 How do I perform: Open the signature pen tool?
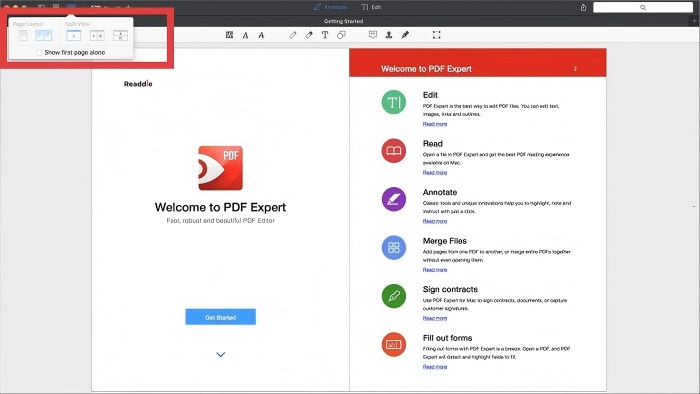[x=405, y=35]
